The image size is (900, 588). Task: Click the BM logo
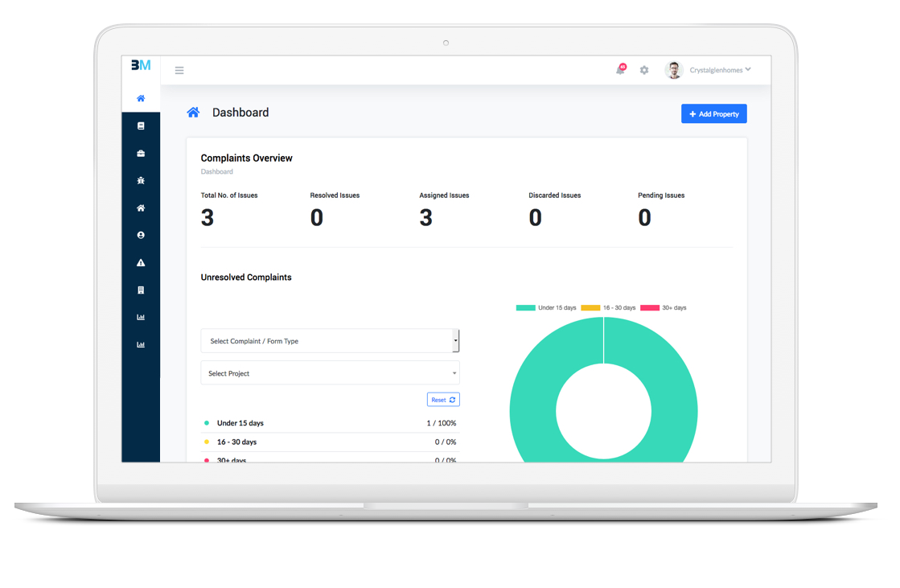pos(141,66)
